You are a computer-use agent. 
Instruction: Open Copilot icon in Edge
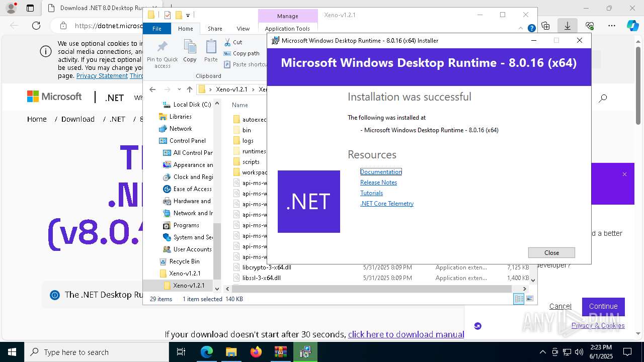pos(632,26)
